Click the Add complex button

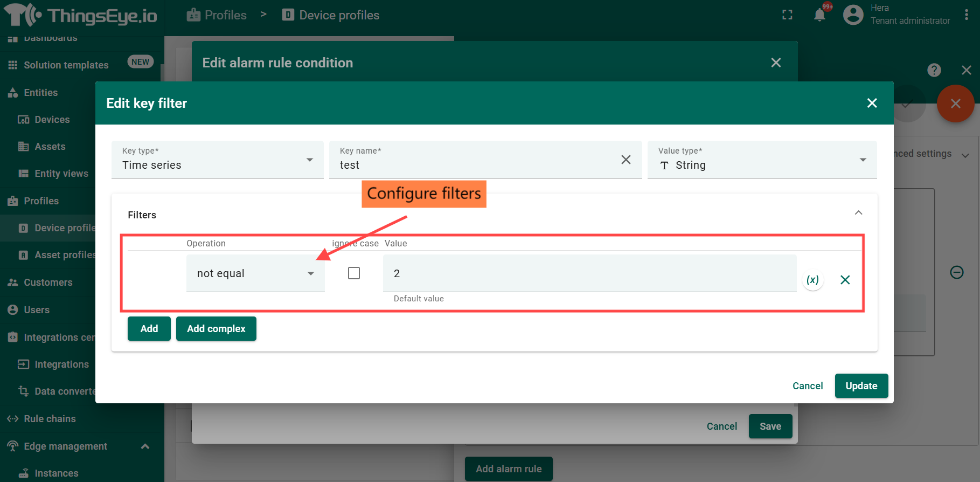pos(216,329)
